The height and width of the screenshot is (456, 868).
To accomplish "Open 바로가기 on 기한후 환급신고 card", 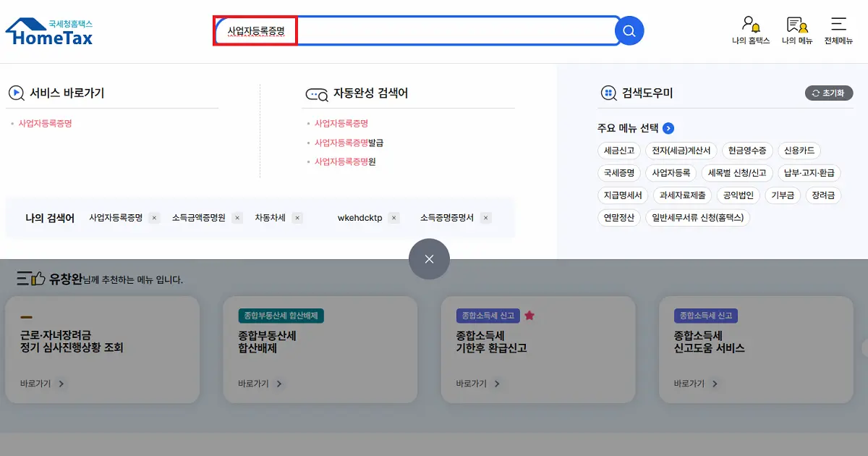I will tap(478, 384).
